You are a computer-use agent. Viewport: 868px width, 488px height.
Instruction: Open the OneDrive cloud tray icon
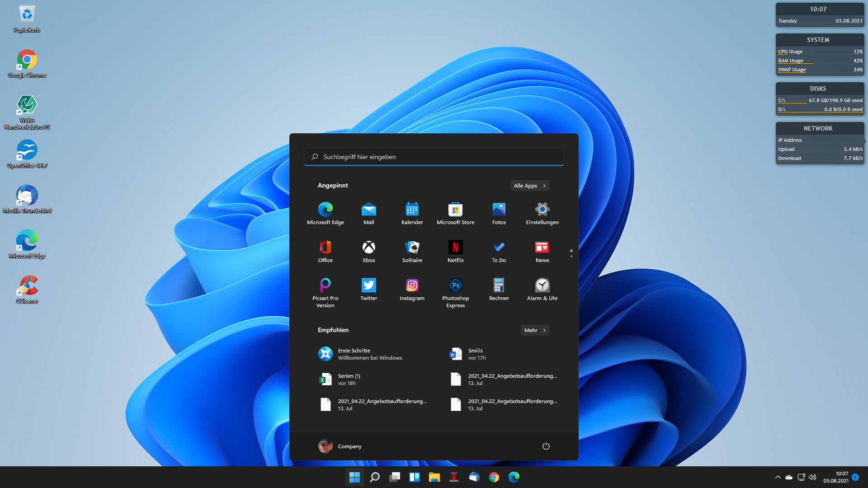pyautogui.click(x=789, y=477)
